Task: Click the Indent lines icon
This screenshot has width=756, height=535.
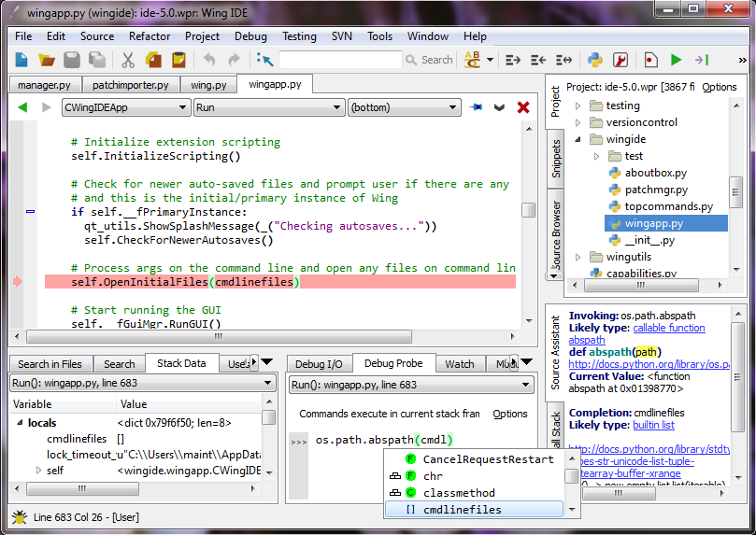Action: (x=512, y=60)
